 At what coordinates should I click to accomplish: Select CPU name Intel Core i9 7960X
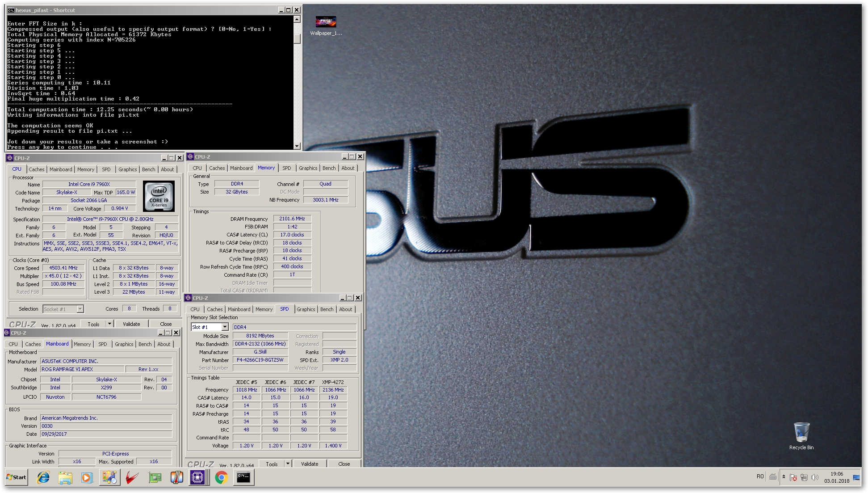pyautogui.click(x=89, y=184)
